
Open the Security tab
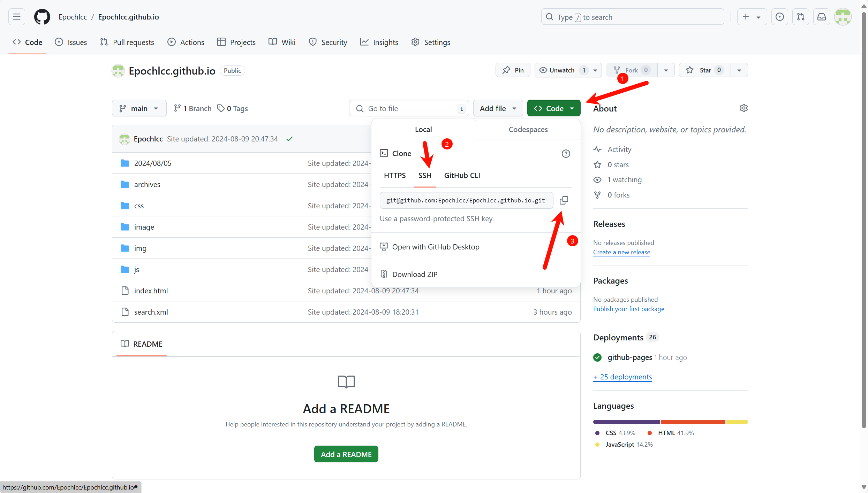(328, 42)
